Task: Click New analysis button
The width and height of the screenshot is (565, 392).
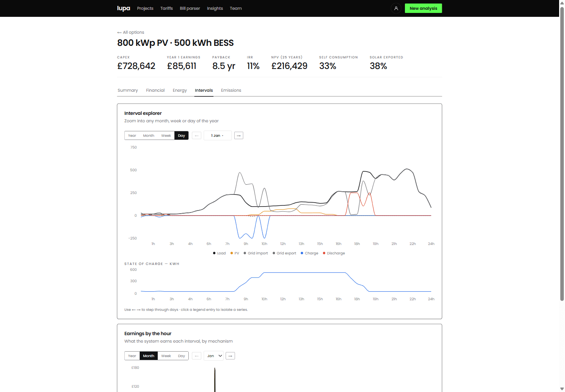Action: [423, 8]
